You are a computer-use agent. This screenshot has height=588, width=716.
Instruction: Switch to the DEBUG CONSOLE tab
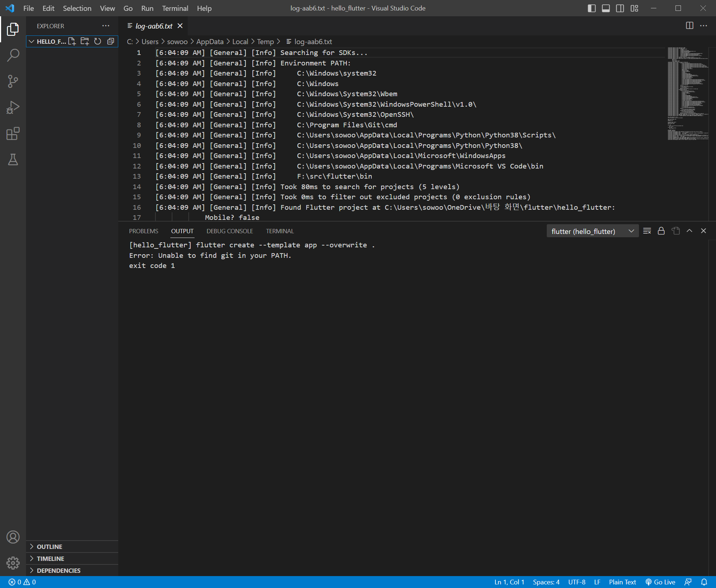(230, 231)
